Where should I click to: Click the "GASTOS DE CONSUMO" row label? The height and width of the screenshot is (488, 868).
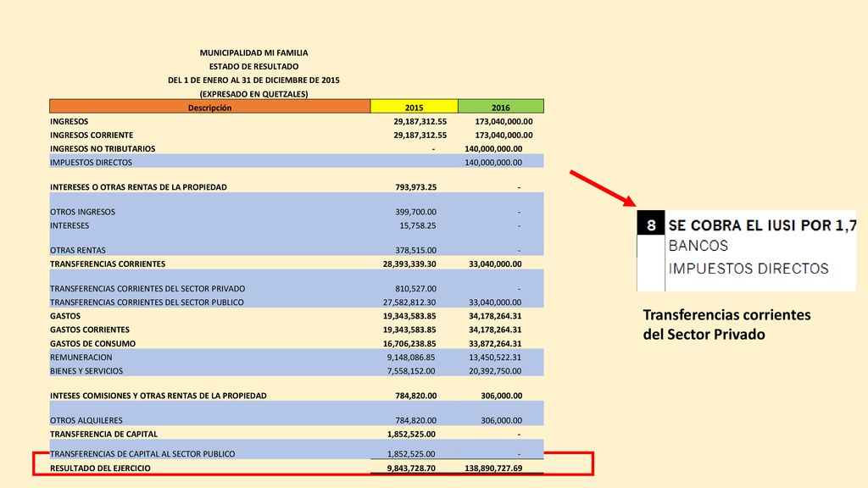tap(92, 344)
